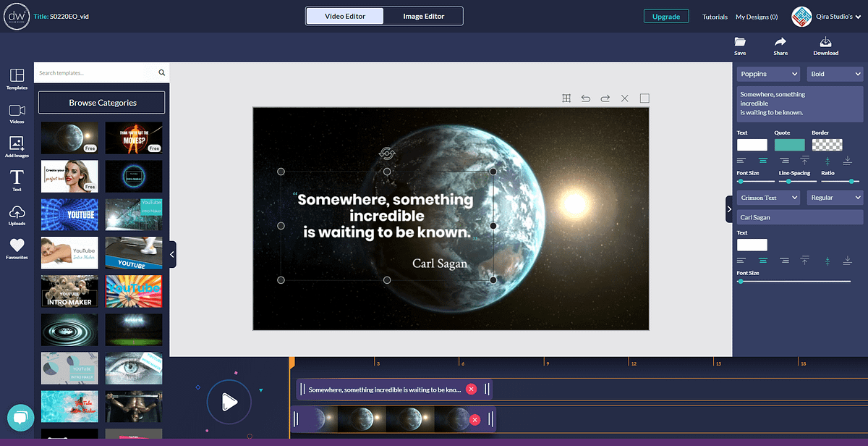Toggle the grid overlay above canvas
Screen dimensions: 868x446
pos(567,98)
